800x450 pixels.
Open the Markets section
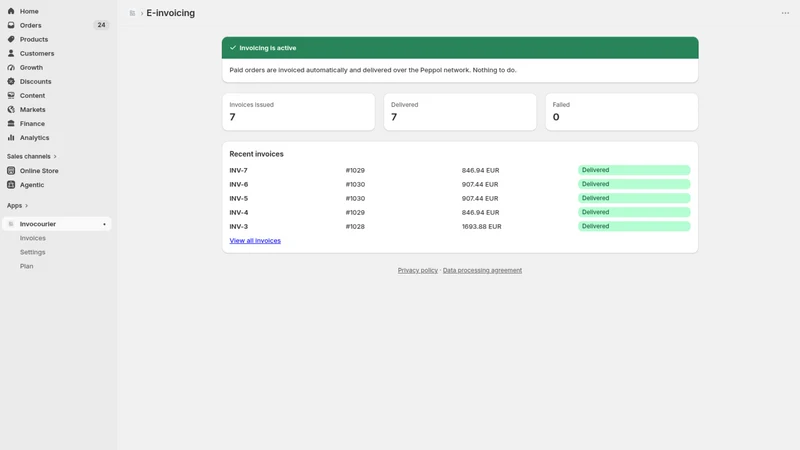click(x=32, y=109)
